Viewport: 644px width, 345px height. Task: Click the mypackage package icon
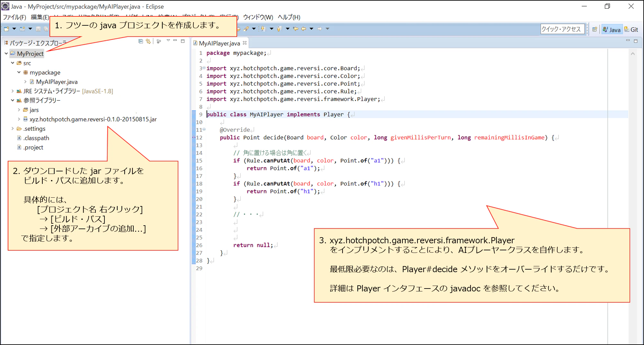coord(26,72)
